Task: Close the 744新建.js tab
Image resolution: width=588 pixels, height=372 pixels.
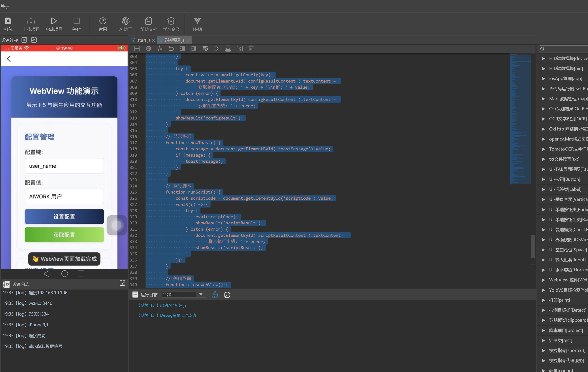Action: (189, 40)
